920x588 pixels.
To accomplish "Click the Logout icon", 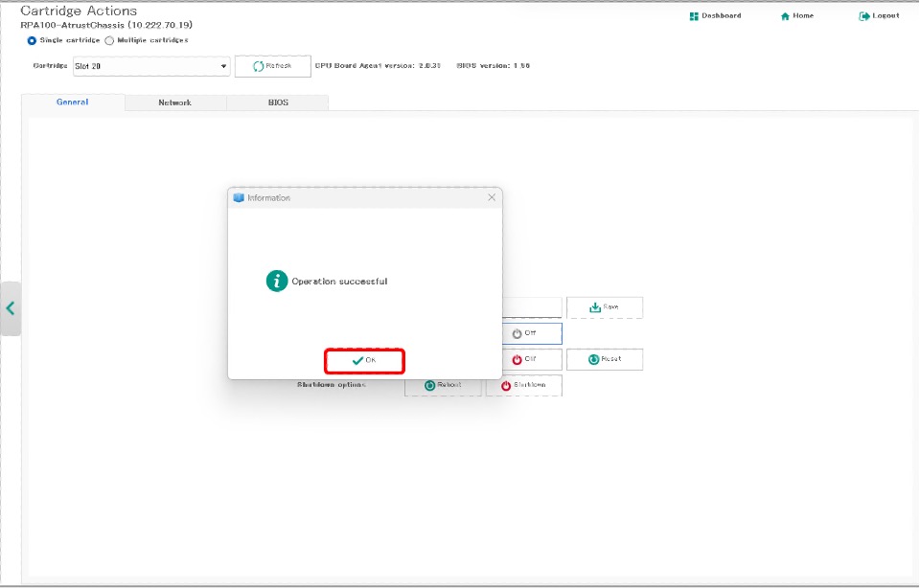I will (x=864, y=16).
